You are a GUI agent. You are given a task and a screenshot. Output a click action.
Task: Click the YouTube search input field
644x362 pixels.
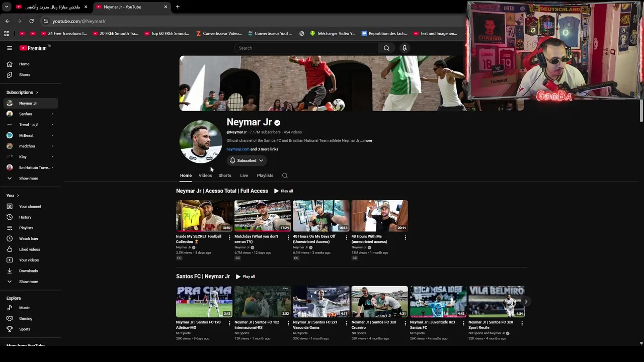307,48
